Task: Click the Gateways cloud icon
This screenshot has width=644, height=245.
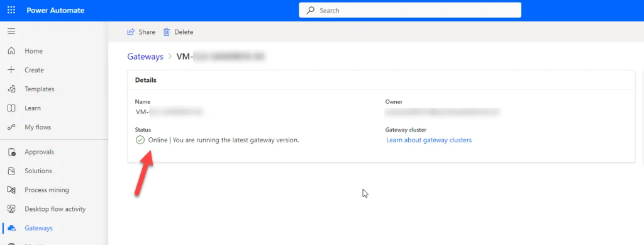Action: [11, 228]
